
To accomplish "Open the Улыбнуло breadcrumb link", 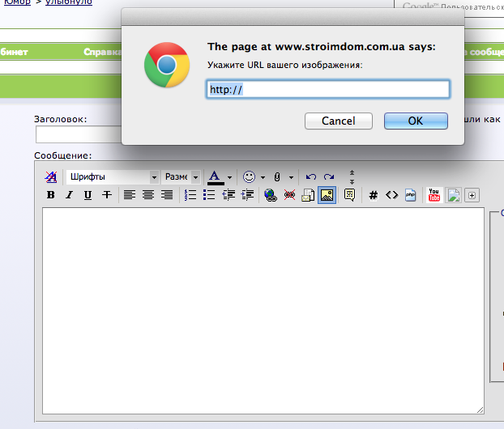I will click(69, 2).
